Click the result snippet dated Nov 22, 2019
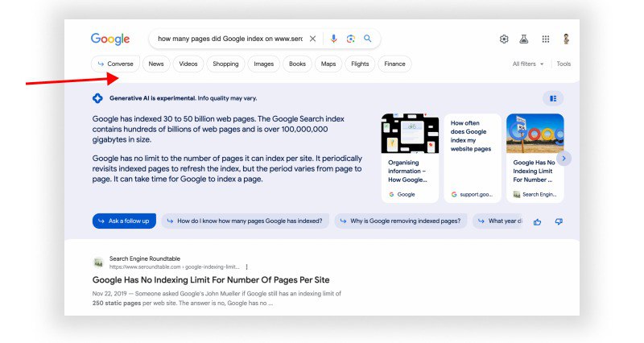This screenshot has height=343, width=644. 217,298
